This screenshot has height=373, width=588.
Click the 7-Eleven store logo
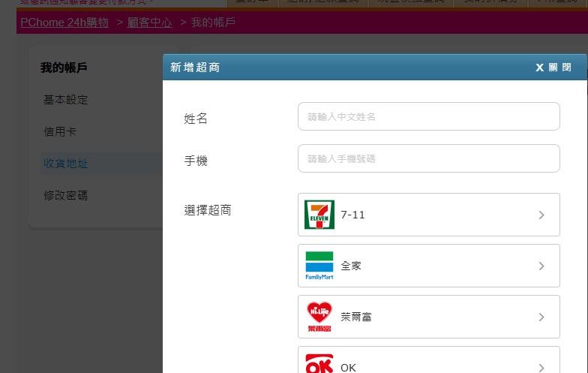[x=319, y=215]
